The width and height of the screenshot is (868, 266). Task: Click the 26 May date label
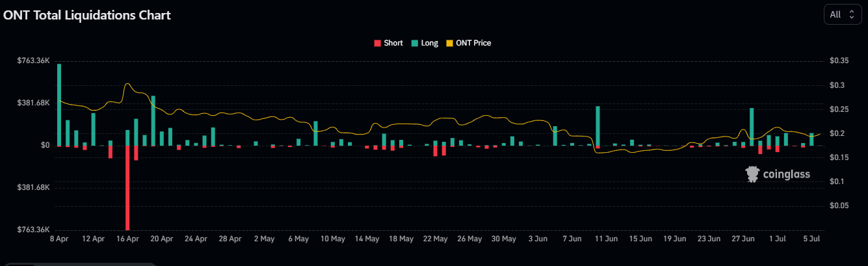(469, 239)
